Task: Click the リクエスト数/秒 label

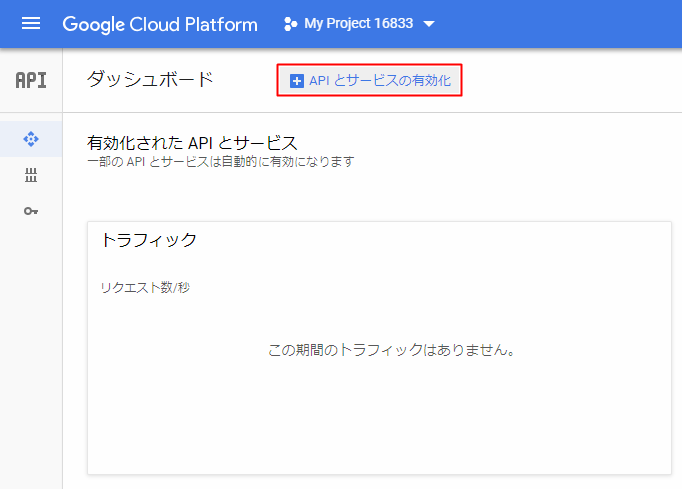Action: 145,288
